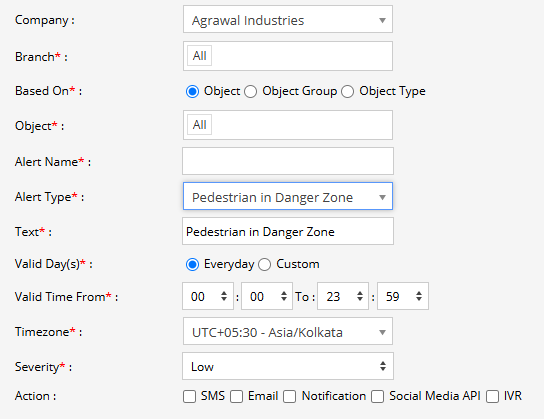544x419 pixels.
Task: Focus the Alert Name text box
Action: coord(288,161)
